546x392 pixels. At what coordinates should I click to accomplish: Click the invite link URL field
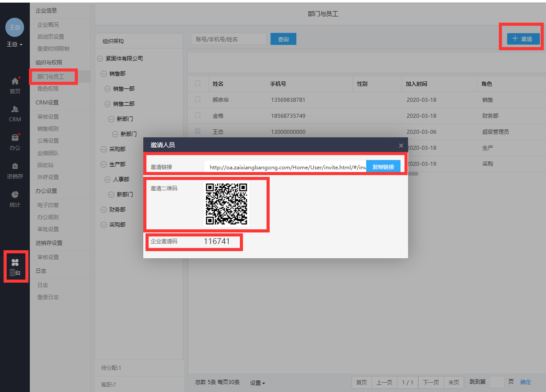coord(285,167)
